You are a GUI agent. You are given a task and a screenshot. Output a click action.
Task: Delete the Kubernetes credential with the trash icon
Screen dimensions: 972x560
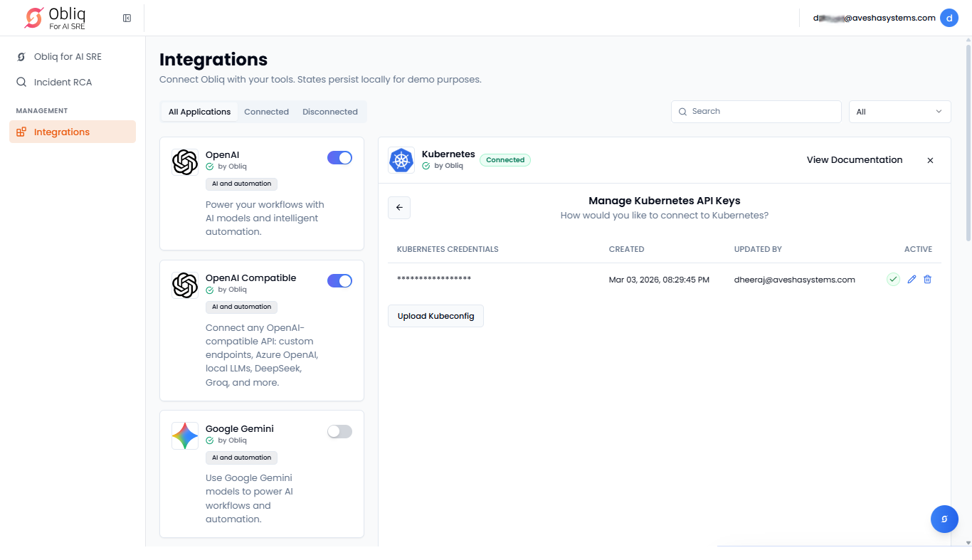click(927, 280)
